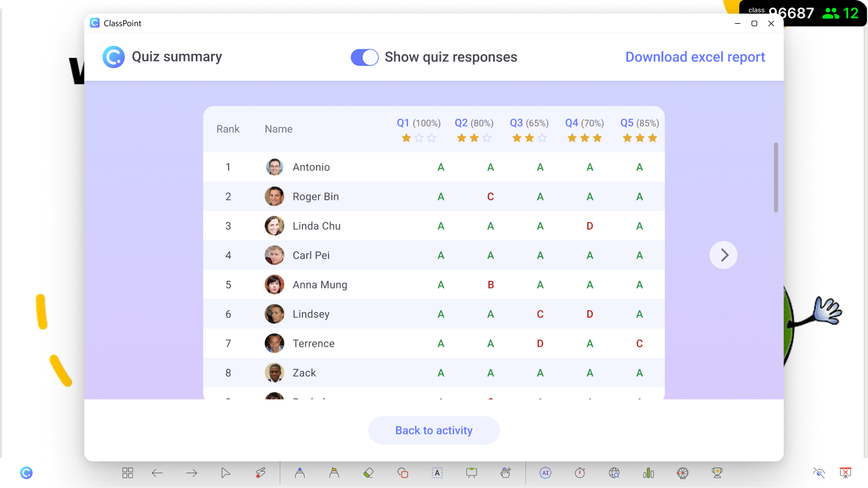Open the class Leaderboard trophy tool
Screen dimensions: 868x488
716,473
